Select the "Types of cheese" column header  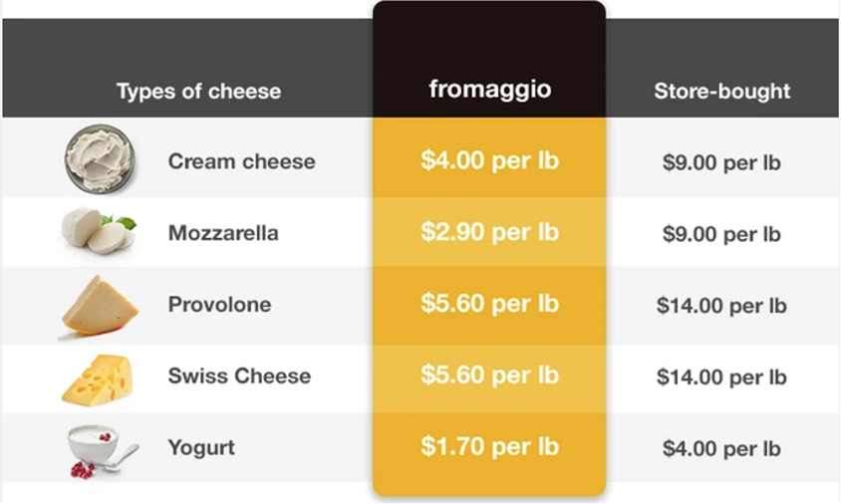[x=198, y=92]
